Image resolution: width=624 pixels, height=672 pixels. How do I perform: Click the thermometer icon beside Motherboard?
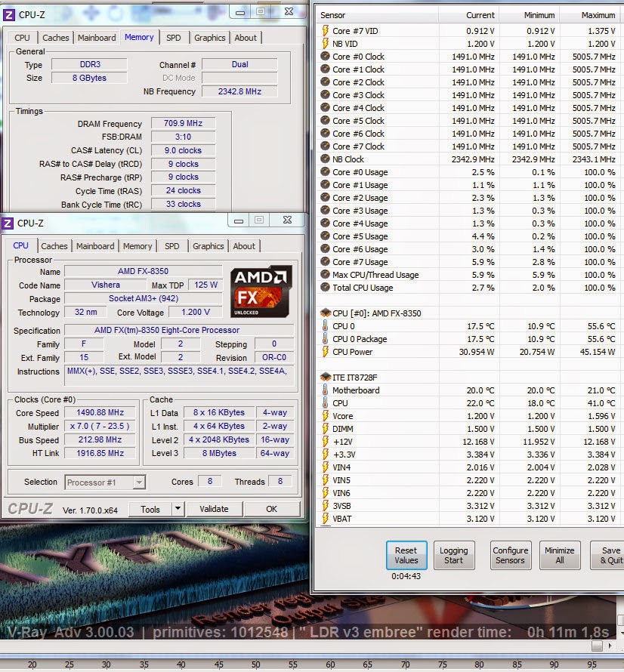click(x=325, y=390)
